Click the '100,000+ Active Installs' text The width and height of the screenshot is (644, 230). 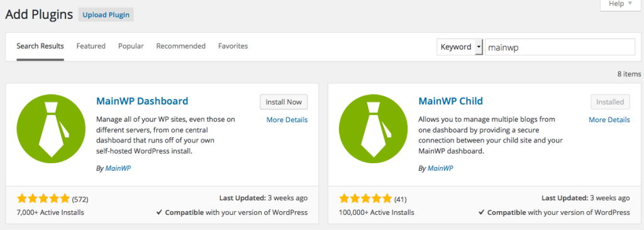click(x=377, y=213)
